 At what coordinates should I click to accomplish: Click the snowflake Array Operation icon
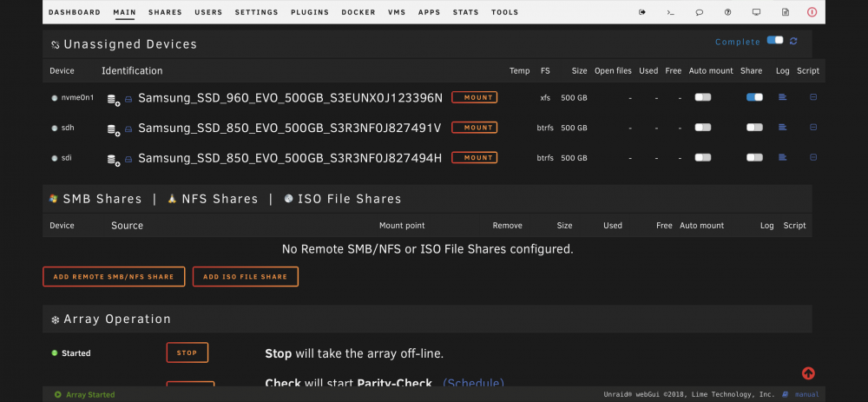tap(56, 320)
